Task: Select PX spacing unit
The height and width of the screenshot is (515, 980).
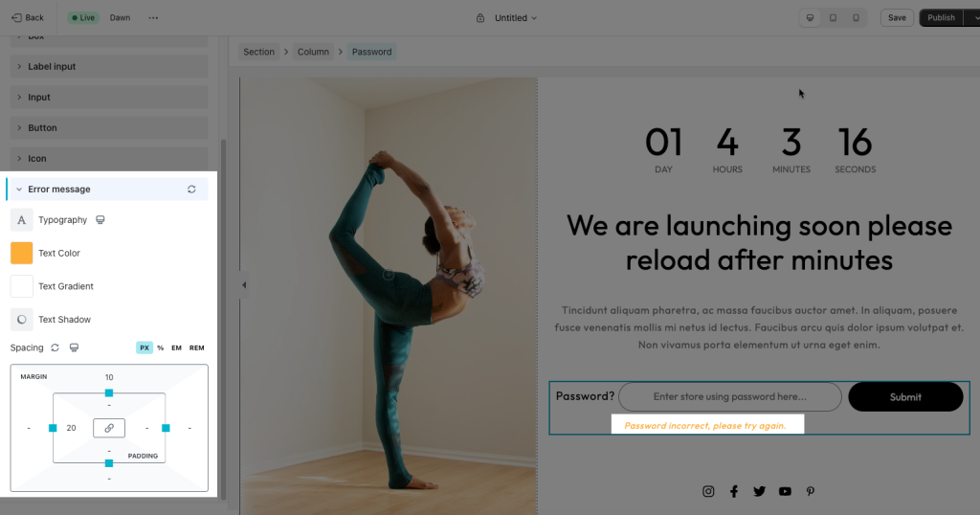Action: tap(145, 348)
